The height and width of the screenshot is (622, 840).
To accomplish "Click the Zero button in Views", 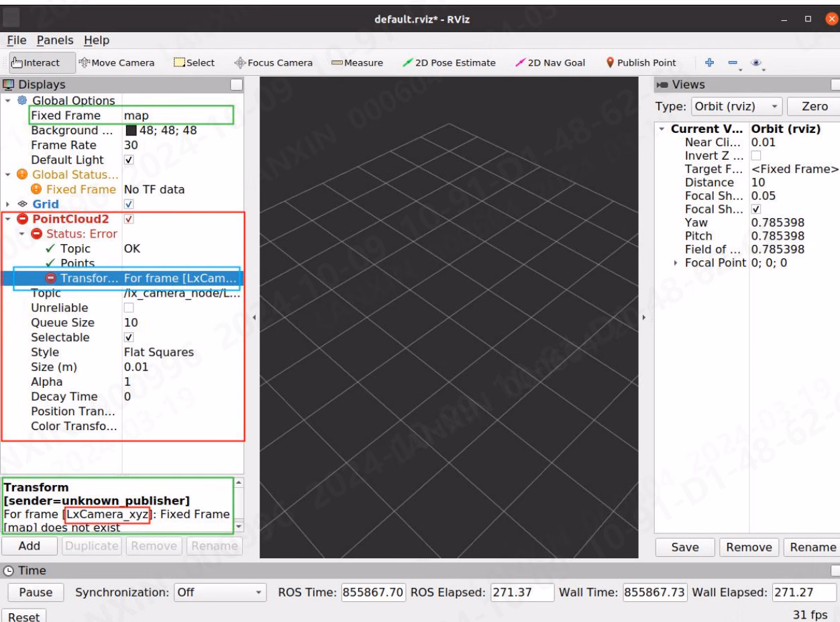I will click(x=815, y=106).
